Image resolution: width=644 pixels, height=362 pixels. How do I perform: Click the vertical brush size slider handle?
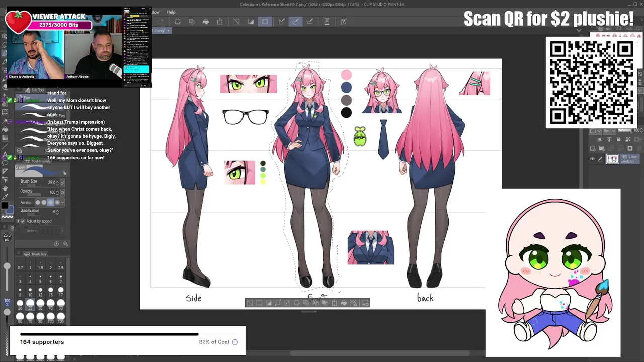click(7, 267)
